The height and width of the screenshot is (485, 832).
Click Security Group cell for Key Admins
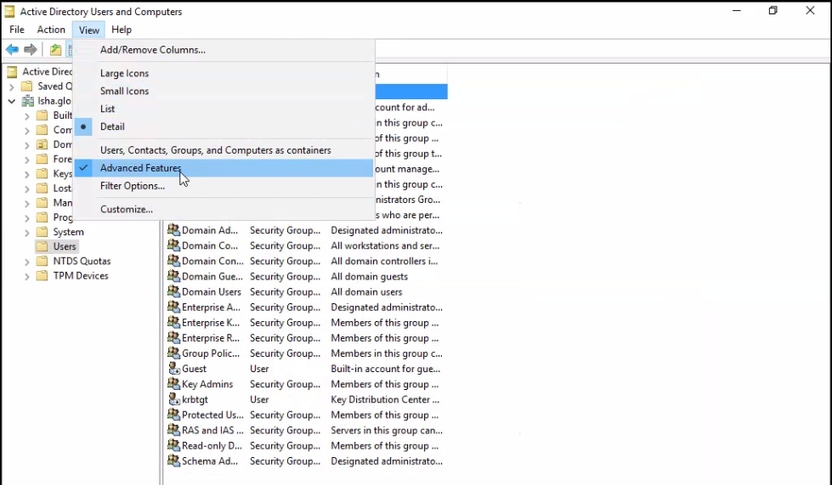(285, 384)
